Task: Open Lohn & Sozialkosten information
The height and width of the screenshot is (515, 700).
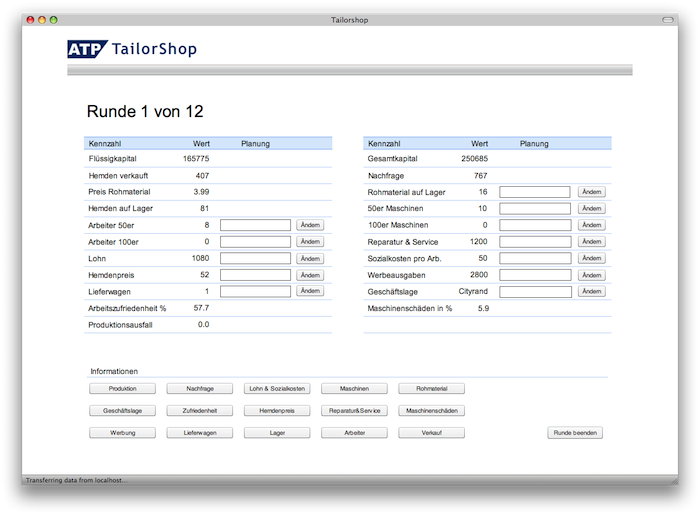Action: (277, 389)
